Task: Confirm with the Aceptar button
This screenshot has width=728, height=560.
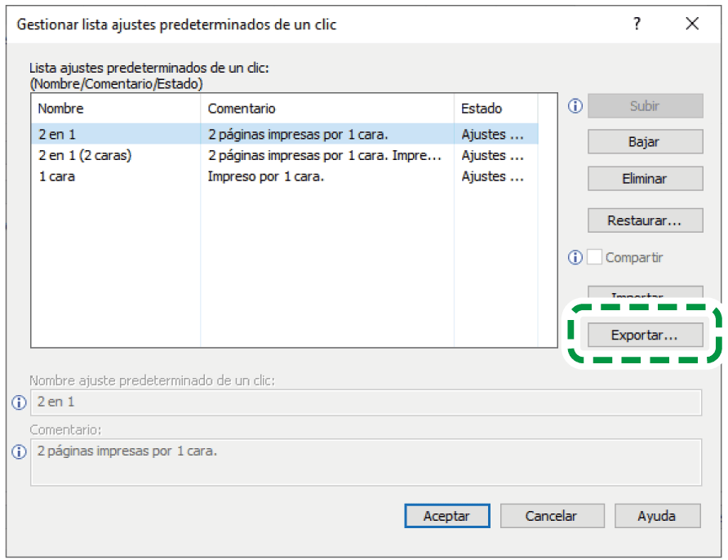Action: click(446, 516)
